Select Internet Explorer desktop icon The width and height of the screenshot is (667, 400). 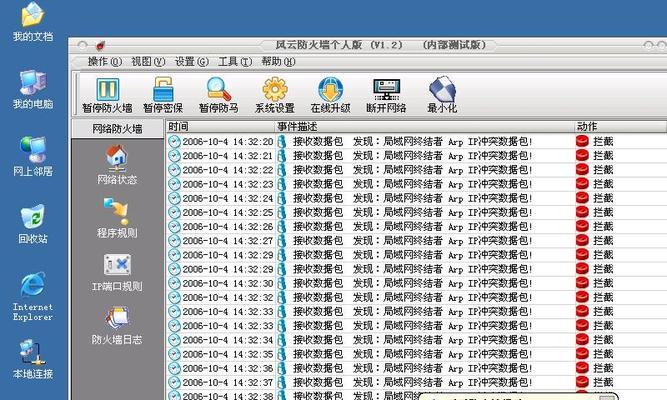(33, 297)
